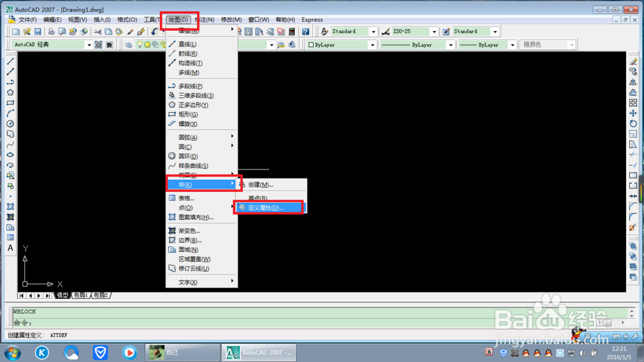Open the ByLayer lineweight dropdown
The image size is (644, 362).
pyautogui.click(x=512, y=45)
